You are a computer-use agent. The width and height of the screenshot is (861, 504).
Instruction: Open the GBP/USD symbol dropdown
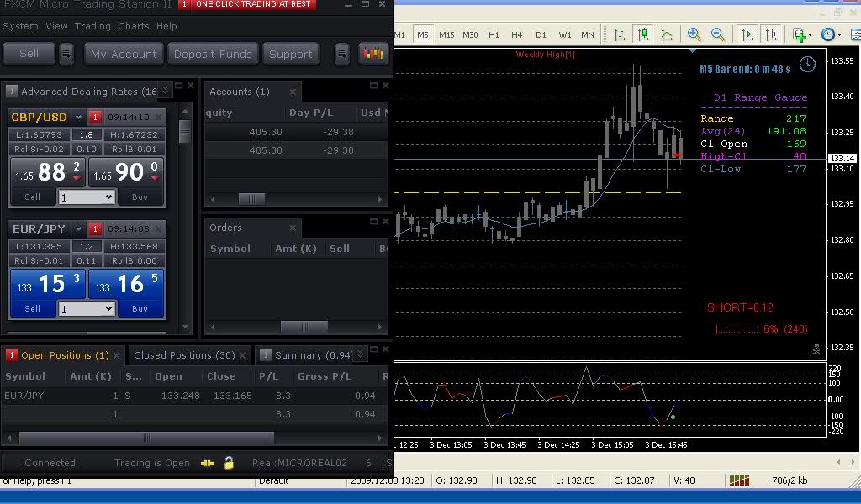(79, 118)
